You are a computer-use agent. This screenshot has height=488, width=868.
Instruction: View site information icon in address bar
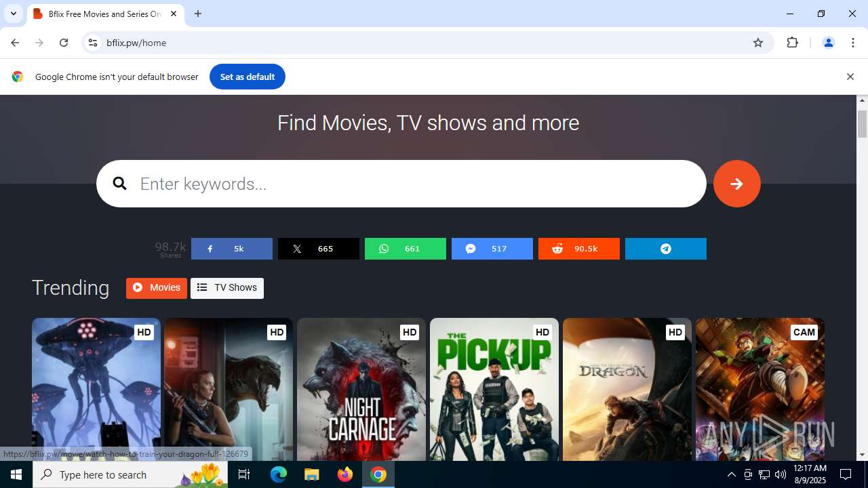click(93, 43)
